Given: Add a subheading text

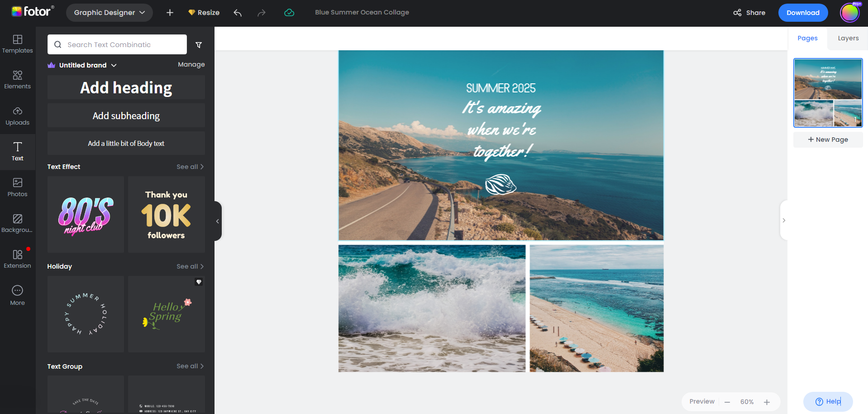Looking at the screenshot, I should pyautogui.click(x=126, y=116).
